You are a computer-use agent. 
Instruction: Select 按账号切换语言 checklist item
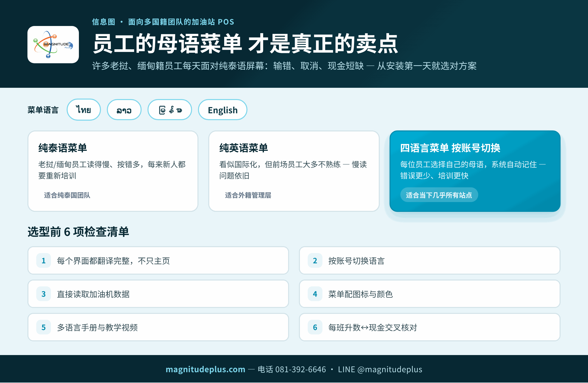pyautogui.click(x=430, y=261)
